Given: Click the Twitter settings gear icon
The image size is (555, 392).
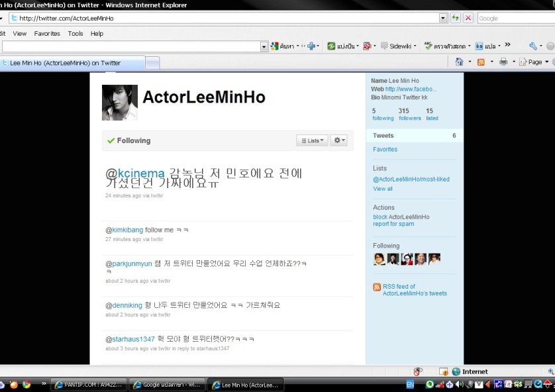Looking at the screenshot, I should 340,140.
